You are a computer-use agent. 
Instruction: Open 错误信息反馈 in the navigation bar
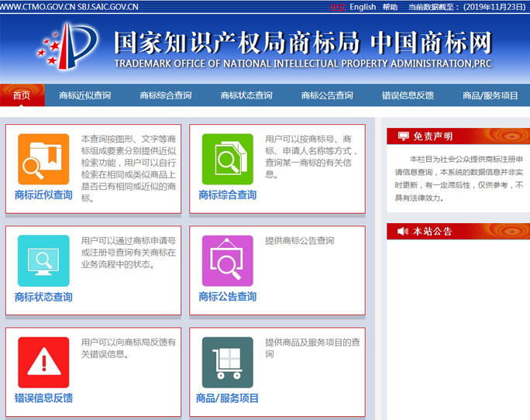(408, 95)
